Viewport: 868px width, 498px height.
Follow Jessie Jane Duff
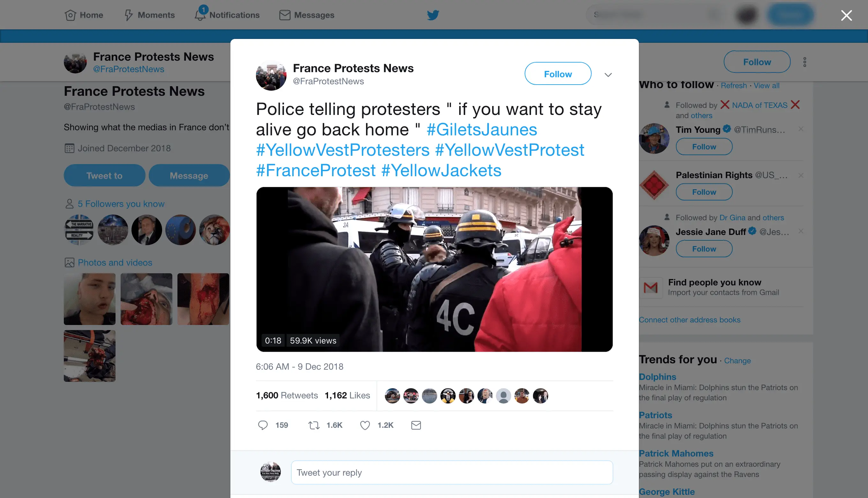tap(704, 249)
